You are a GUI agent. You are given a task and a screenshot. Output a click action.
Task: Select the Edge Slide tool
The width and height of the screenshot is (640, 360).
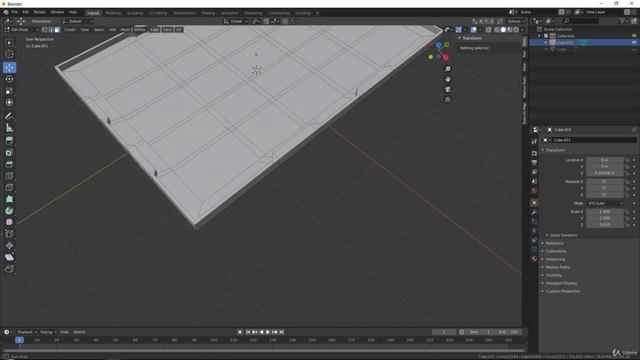click(9, 234)
